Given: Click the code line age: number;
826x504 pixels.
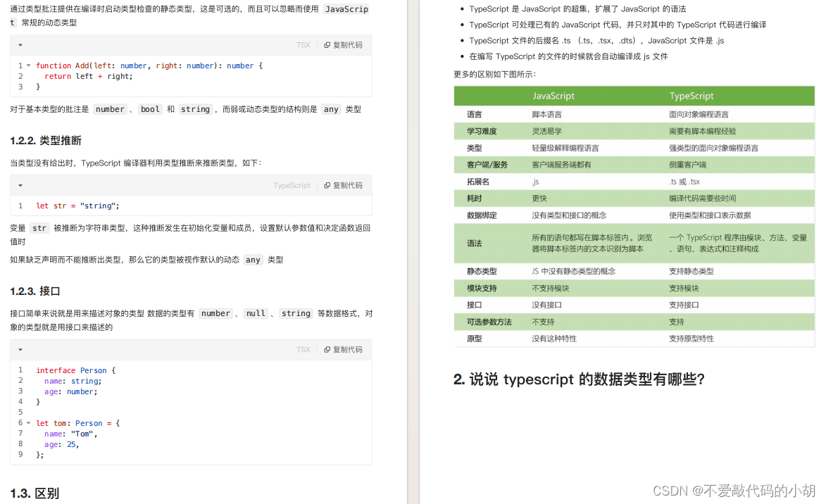Looking at the screenshot, I should (x=71, y=392).
